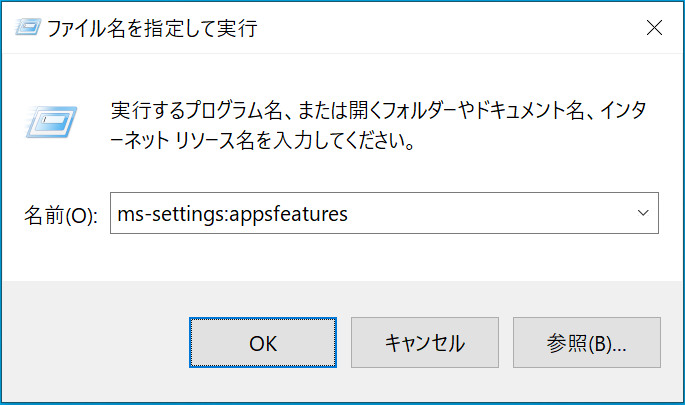Click the word appsfeatures in the field
The image size is (685, 405).
(288, 214)
